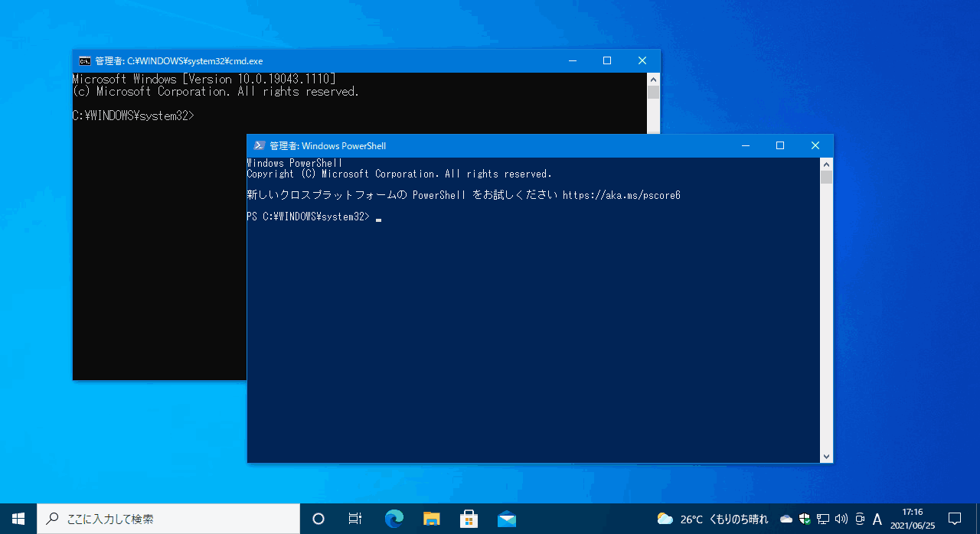
Task: Open the Action Center notifications icon
Action: (x=955, y=519)
